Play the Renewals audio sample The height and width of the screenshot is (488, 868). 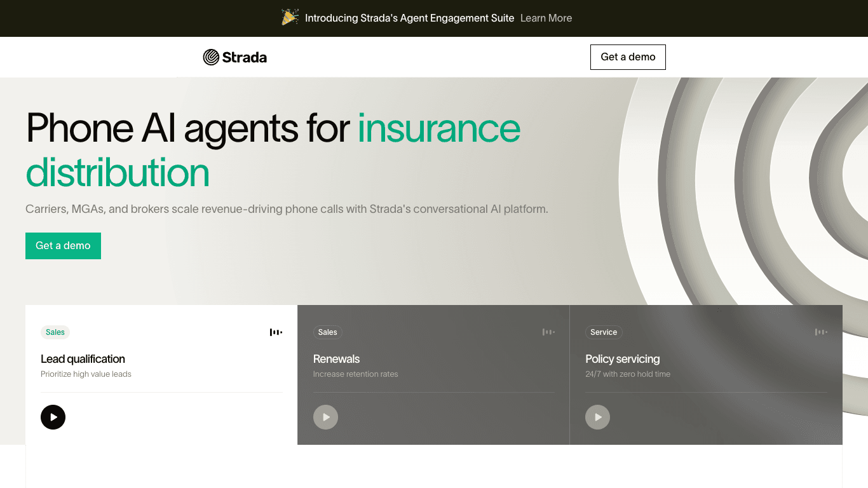[325, 417]
